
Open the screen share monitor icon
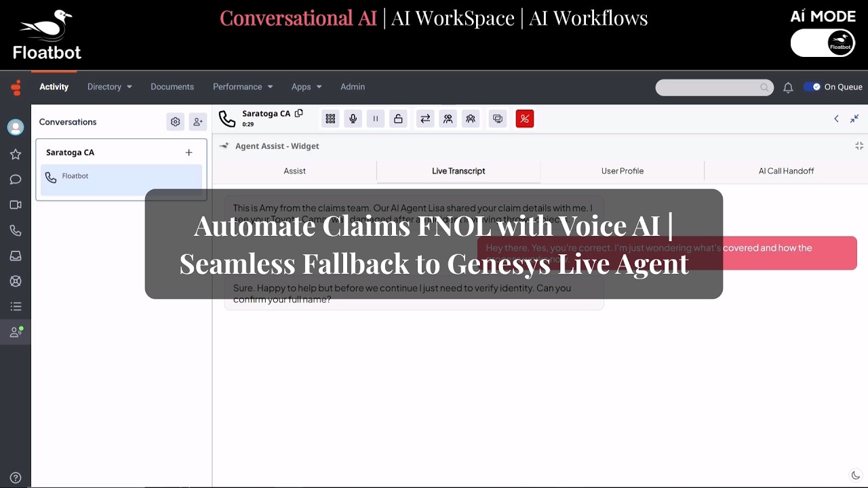(498, 119)
